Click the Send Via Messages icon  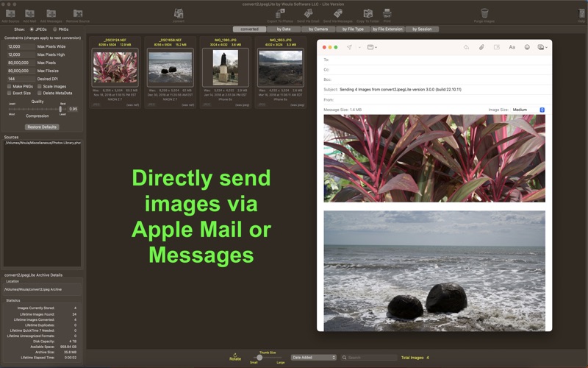coord(338,13)
